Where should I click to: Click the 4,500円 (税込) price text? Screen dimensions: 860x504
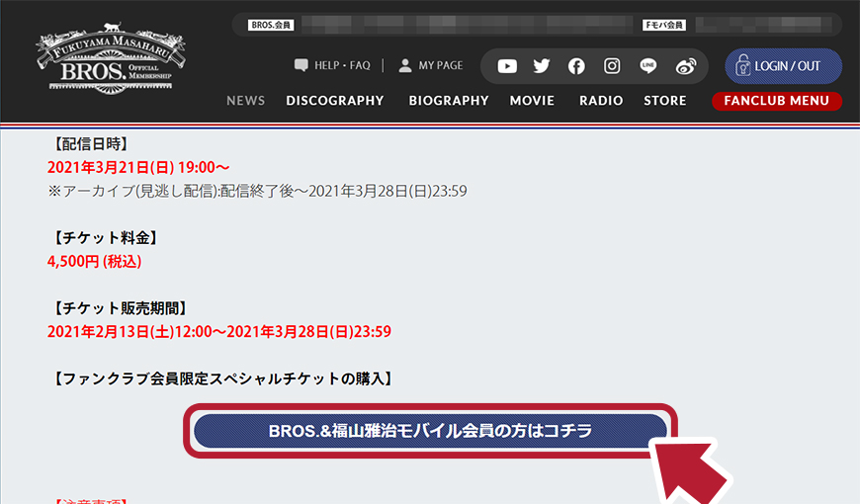94,262
